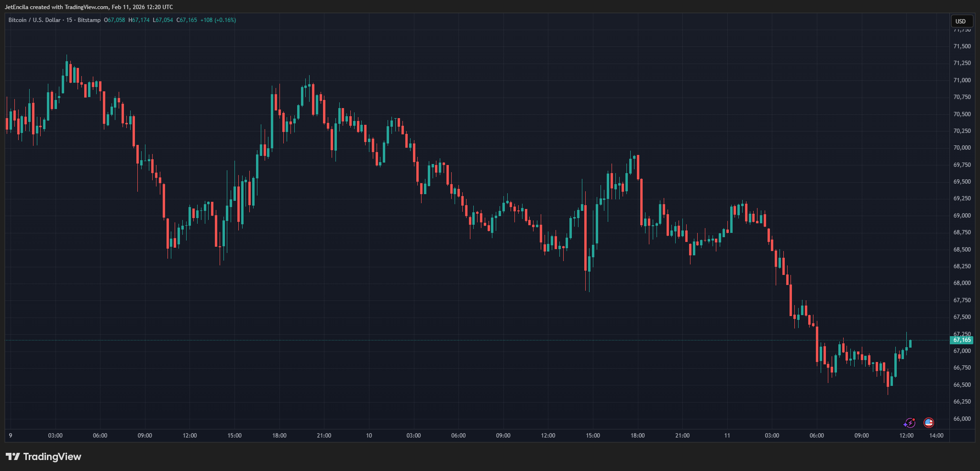
Task: Click the 67,000 price axis label
Action: tap(962, 351)
